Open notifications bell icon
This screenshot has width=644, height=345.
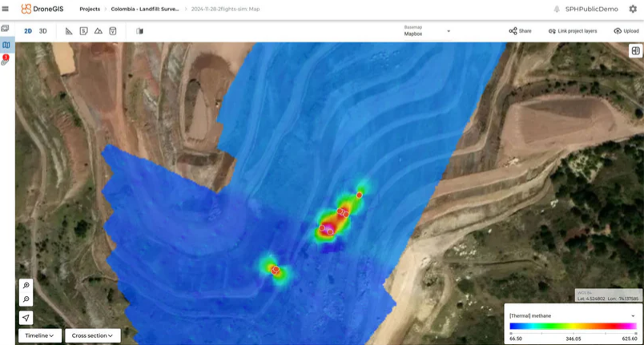557,9
